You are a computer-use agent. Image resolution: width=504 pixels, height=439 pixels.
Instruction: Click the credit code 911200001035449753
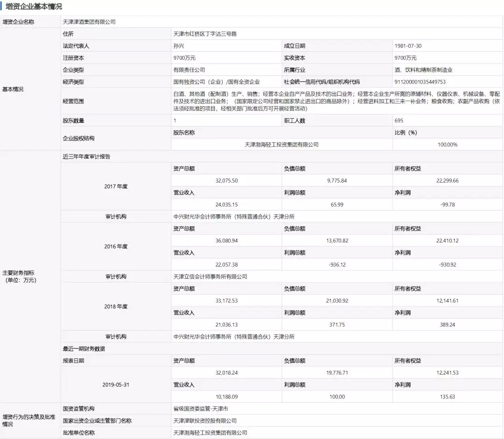click(x=420, y=82)
